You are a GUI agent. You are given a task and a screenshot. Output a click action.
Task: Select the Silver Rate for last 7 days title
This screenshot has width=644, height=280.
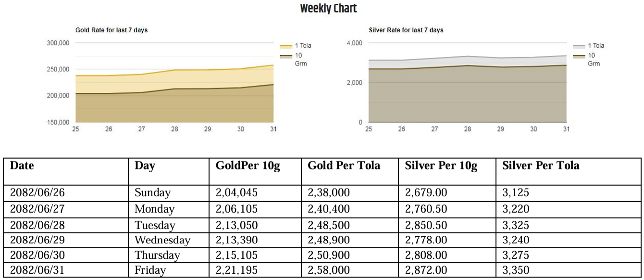(x=406, y=30)
